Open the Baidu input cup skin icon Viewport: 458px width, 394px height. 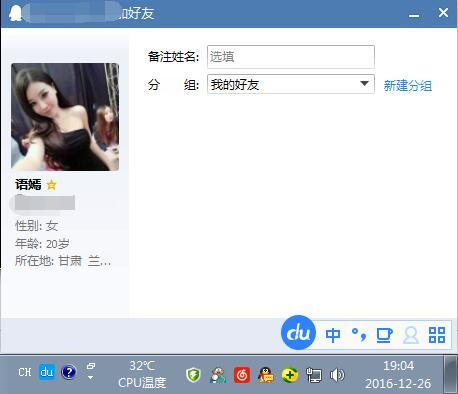click(384, 335)
